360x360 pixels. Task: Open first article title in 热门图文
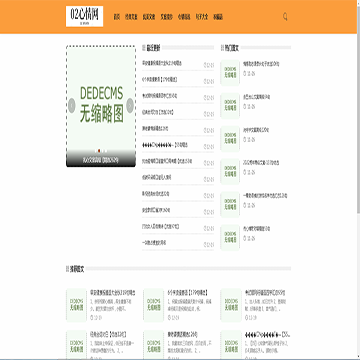coord(261,64)
